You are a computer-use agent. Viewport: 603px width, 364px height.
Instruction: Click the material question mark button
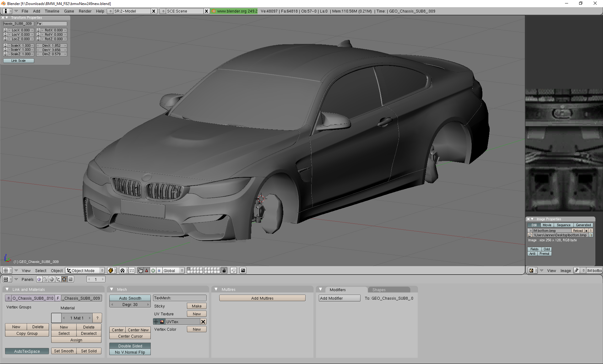[97, 318]
